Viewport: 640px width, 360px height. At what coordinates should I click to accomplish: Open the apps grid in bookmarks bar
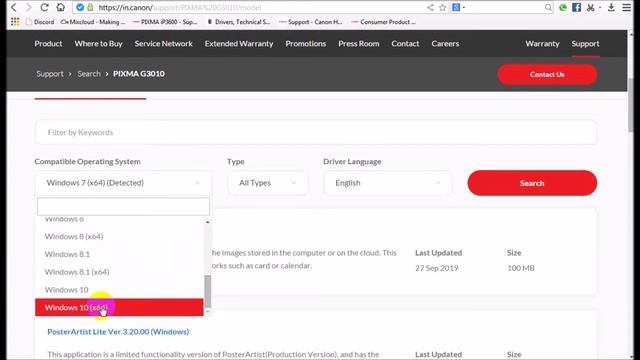point(15,22)
